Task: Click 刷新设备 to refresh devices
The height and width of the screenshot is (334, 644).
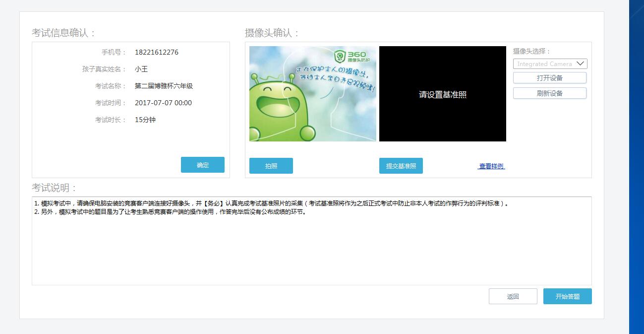Action: tap(549, 93)
